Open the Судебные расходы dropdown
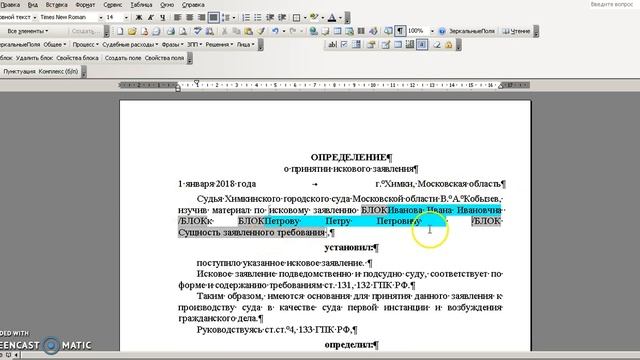640x360 pixels. click(x=130, y=44)
